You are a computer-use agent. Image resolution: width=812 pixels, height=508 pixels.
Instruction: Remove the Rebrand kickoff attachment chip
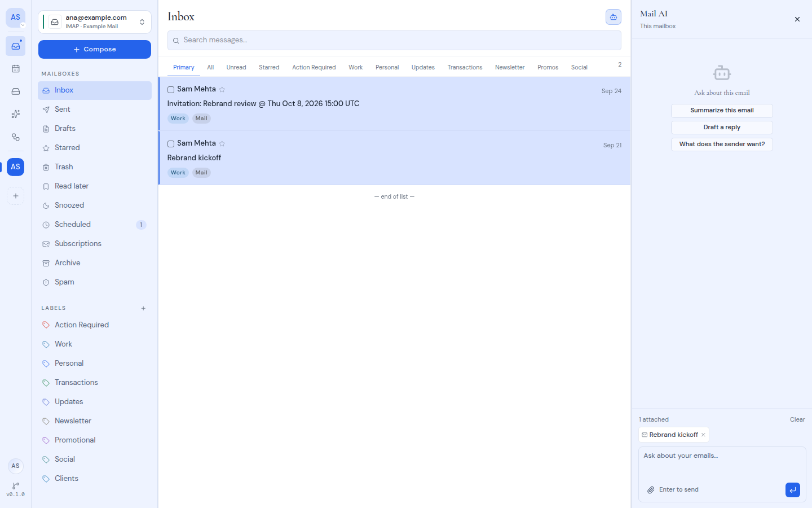[x=703, y=435]
